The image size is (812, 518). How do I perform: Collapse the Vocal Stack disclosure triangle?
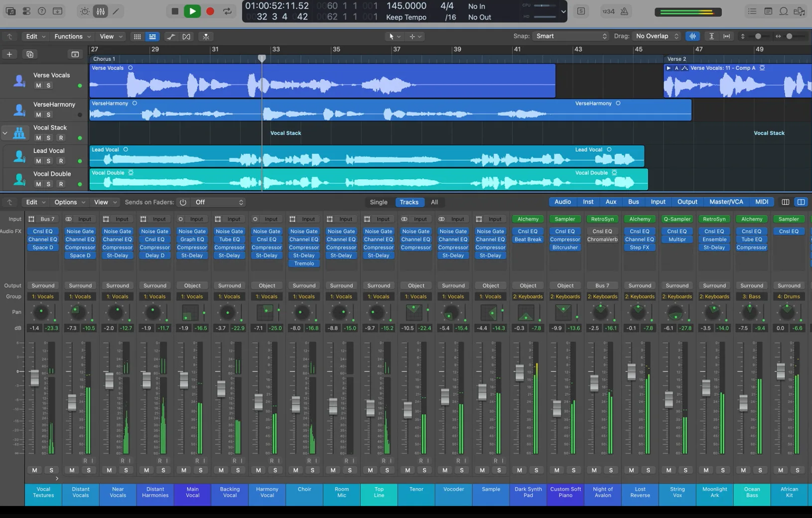tap(5, 133)
